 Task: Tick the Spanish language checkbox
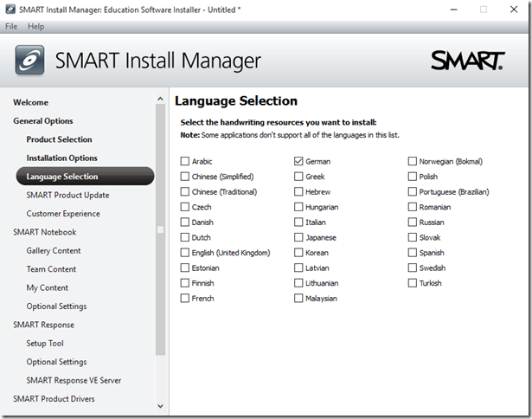click(413, 253)
